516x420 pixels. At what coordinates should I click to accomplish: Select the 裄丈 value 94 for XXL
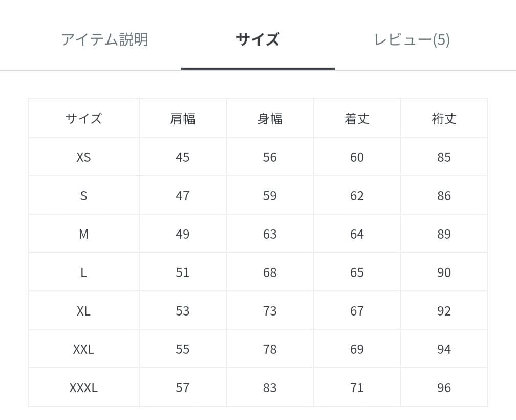click(x=444, y=349)
